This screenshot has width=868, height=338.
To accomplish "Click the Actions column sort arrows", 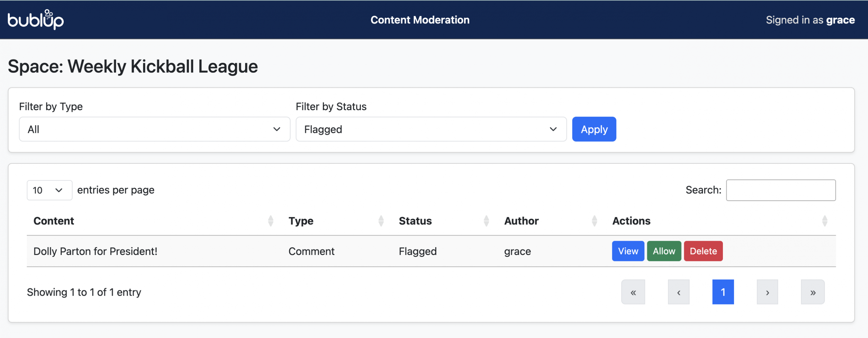I will pos(824,221).
